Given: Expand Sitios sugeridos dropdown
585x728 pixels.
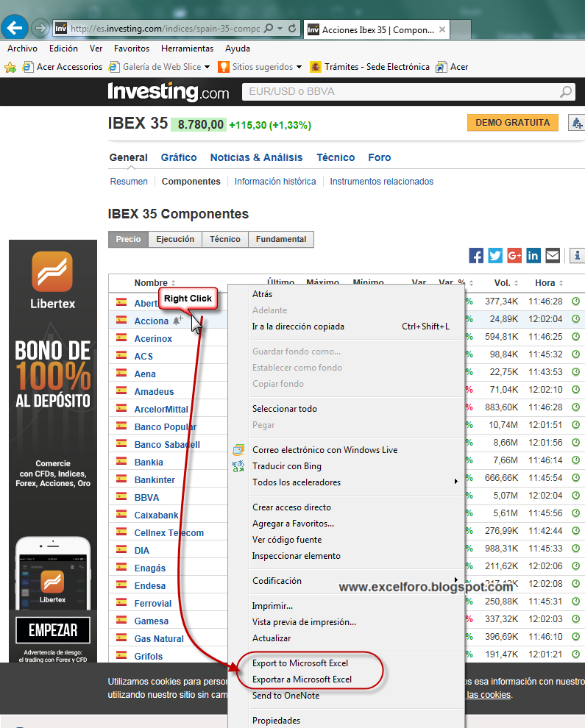Looking at the screenshot, I should pos(299,67).
